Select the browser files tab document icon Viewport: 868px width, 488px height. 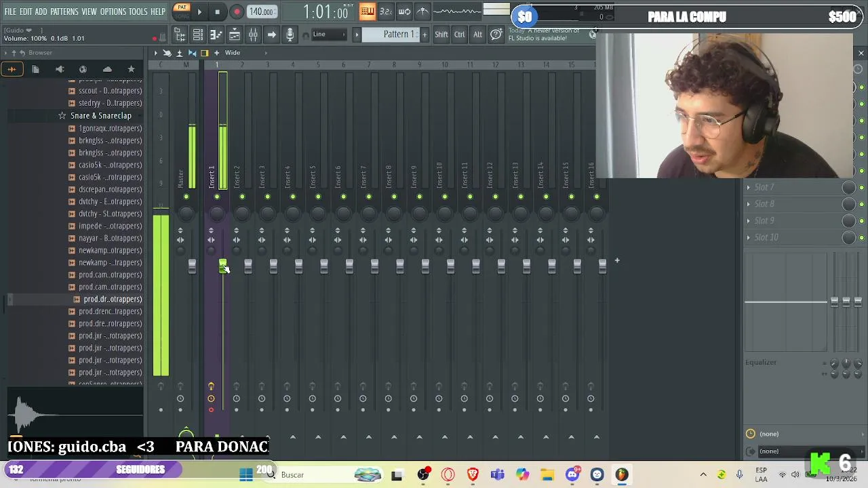(x=35, y=69)
